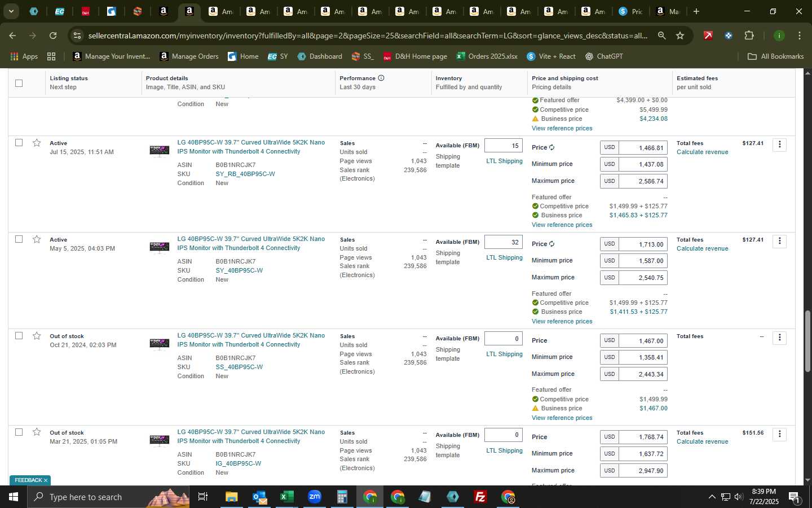The width and height of the screenshot is (812, 508).
Task: Show hidden system tray icons
Action: click(712, 497)
